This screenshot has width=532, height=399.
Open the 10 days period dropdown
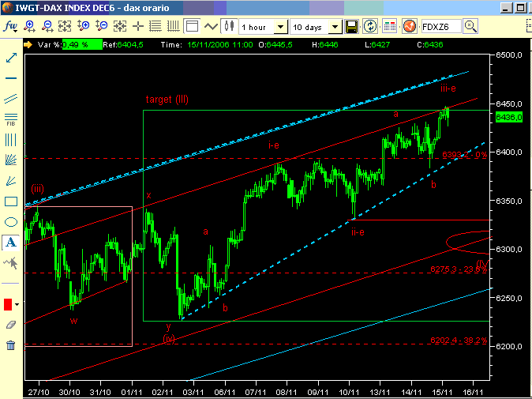[x=335, y=27]
